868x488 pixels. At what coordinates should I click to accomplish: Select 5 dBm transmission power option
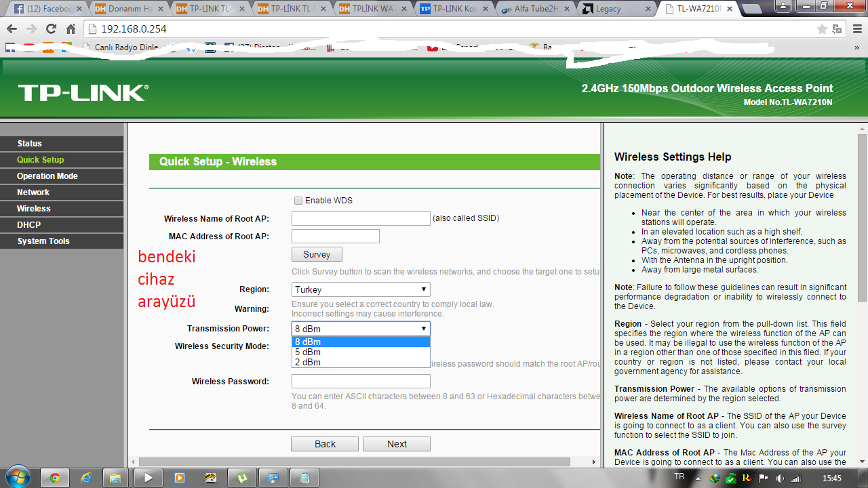coord(361,352)
